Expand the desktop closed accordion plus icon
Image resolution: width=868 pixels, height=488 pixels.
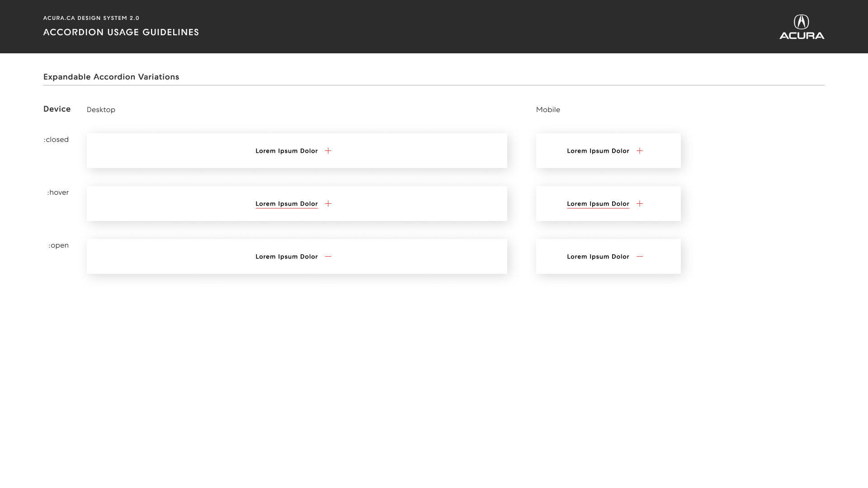tap(328, 151)
